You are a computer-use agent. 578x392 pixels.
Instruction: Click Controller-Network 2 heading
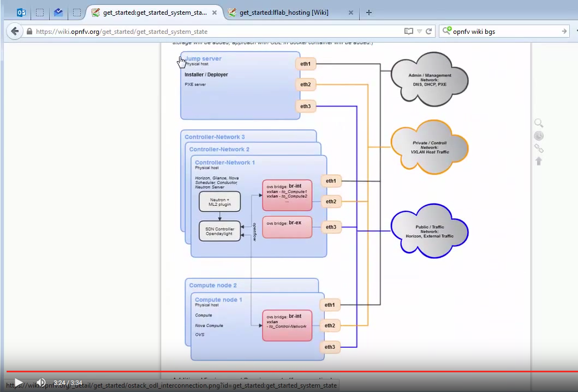(x=219, y=150)
